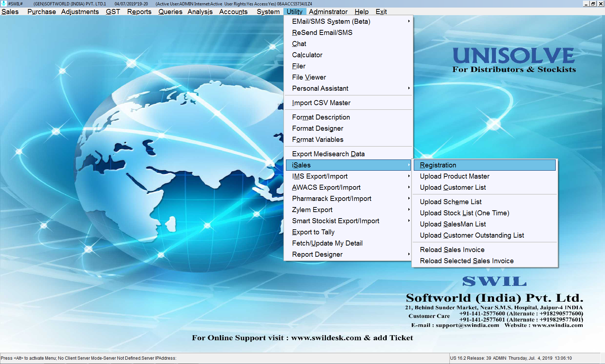Open the Reports menu
This screenshot has width=605, height=364.
[139, 12]
